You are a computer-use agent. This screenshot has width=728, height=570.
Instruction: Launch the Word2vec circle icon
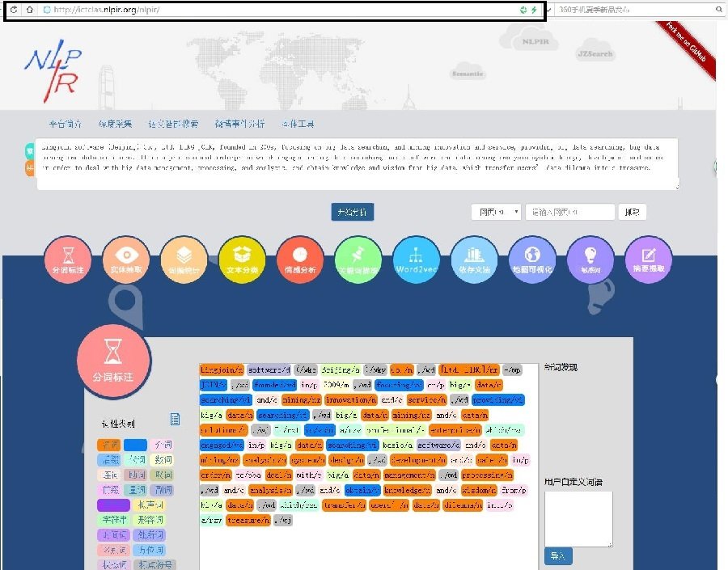coord(416,260)
